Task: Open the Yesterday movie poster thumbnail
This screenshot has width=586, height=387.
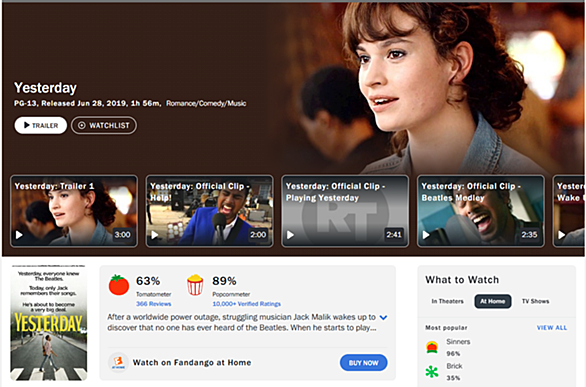Action: click(49, 323)
